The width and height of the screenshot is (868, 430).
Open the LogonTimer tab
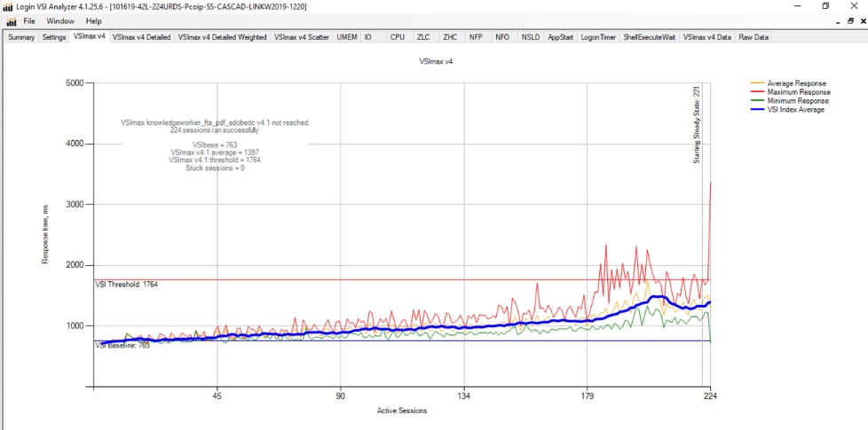point(598,37)
